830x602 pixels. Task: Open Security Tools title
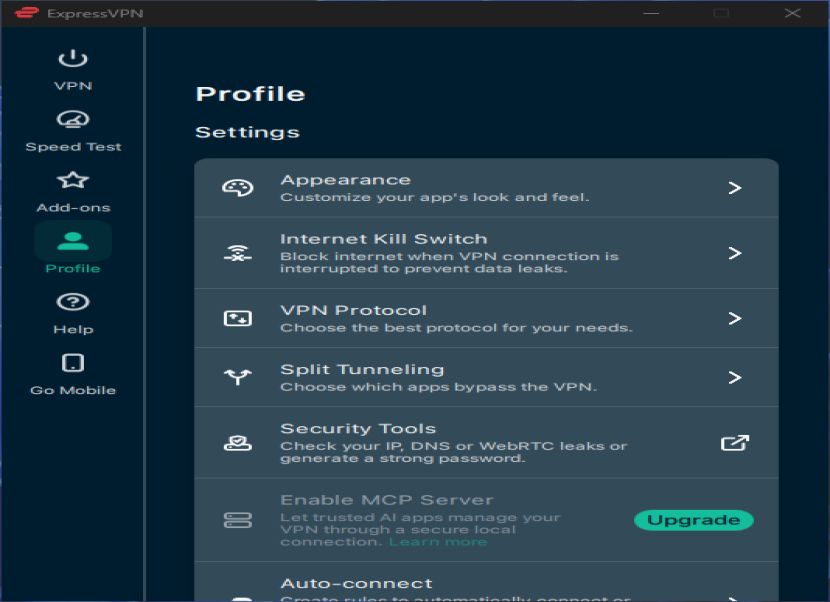tap(358, 428)
